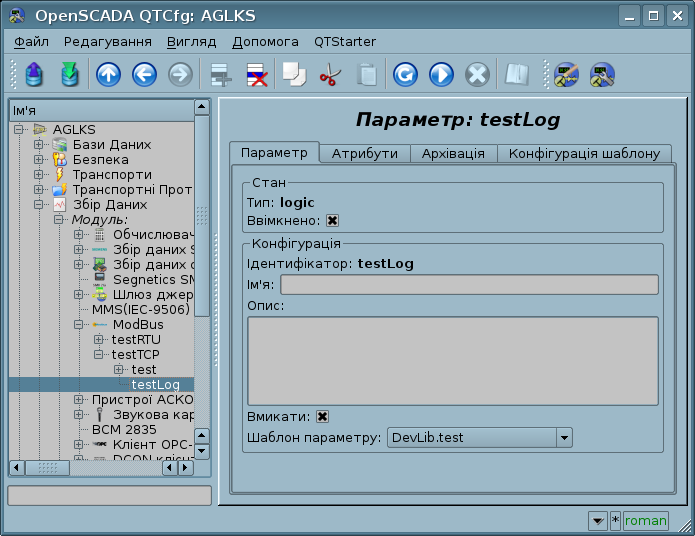Go up one level with Up arrow
The height and width of the screenshot is (536, 695).
pyautogui.click(x=108, y=75)
